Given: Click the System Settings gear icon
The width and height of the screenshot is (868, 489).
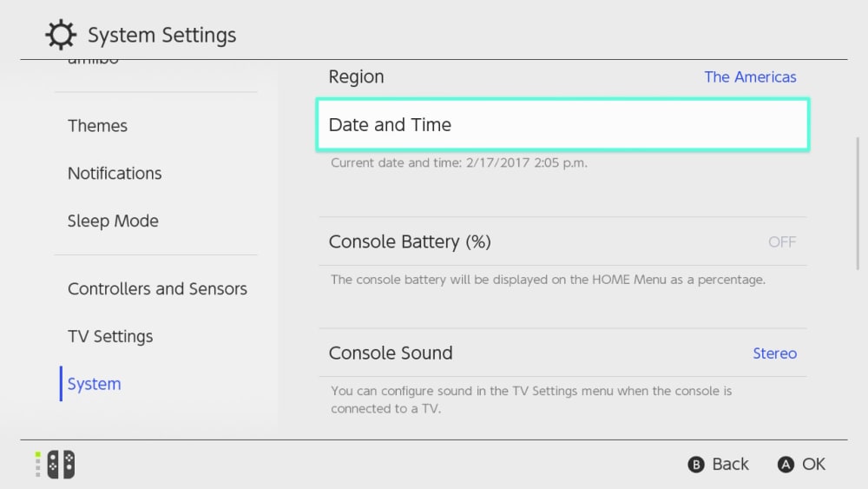Looking at the screenshot, I should click(x=61, y=35).
